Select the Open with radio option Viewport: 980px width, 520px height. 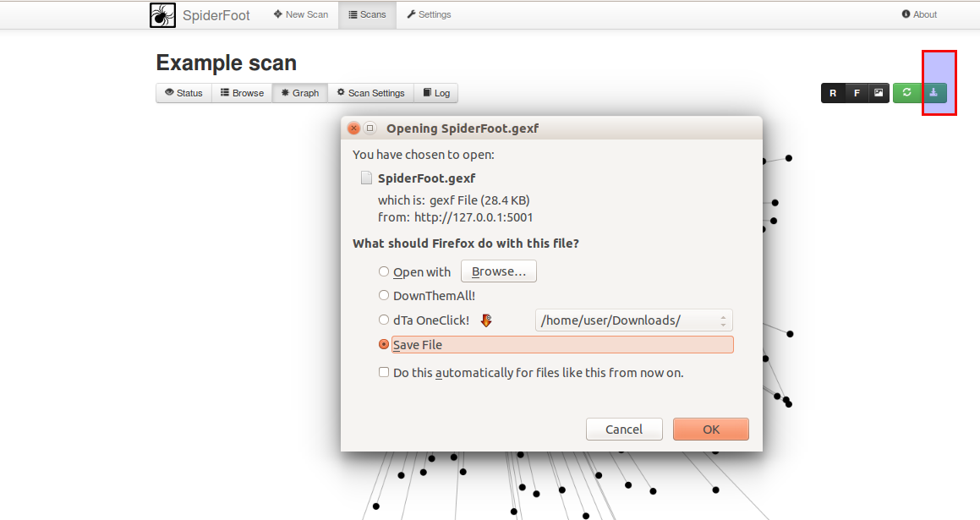click(384, 271)
